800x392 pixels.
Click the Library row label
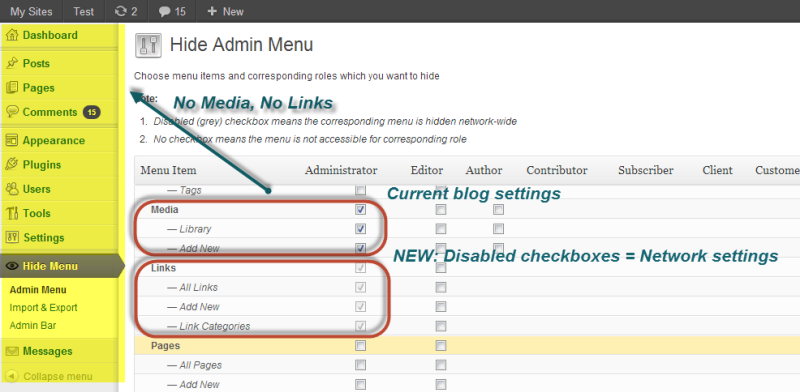(x=189, y=229)
